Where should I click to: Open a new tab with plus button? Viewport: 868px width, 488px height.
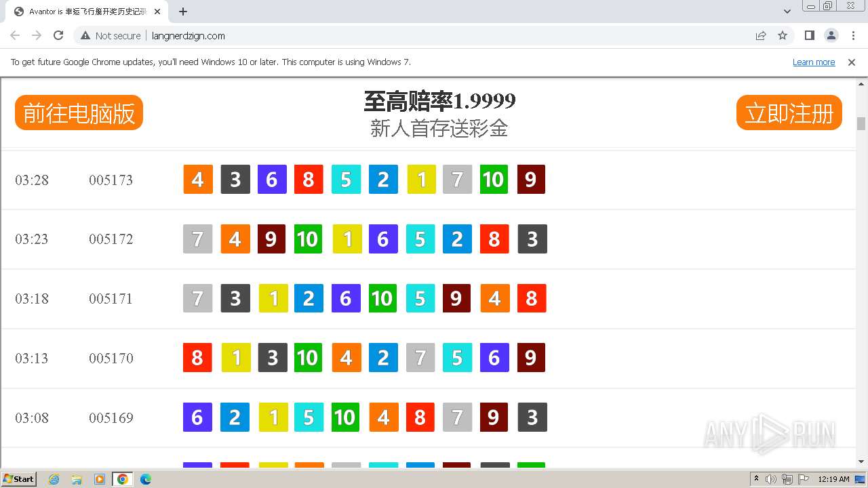pos(183,12)
